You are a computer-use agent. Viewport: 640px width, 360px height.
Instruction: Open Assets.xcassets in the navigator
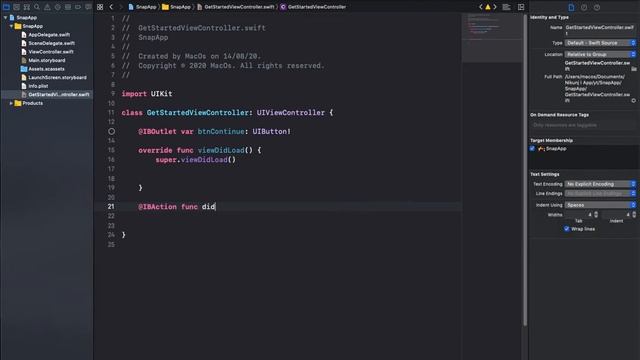(43, 69)
